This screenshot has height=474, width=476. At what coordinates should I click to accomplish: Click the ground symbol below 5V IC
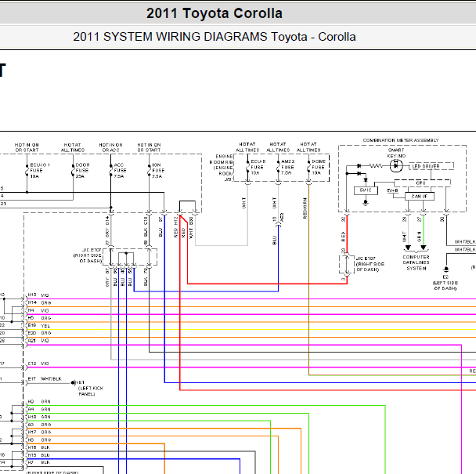click(x=366, y=202)
